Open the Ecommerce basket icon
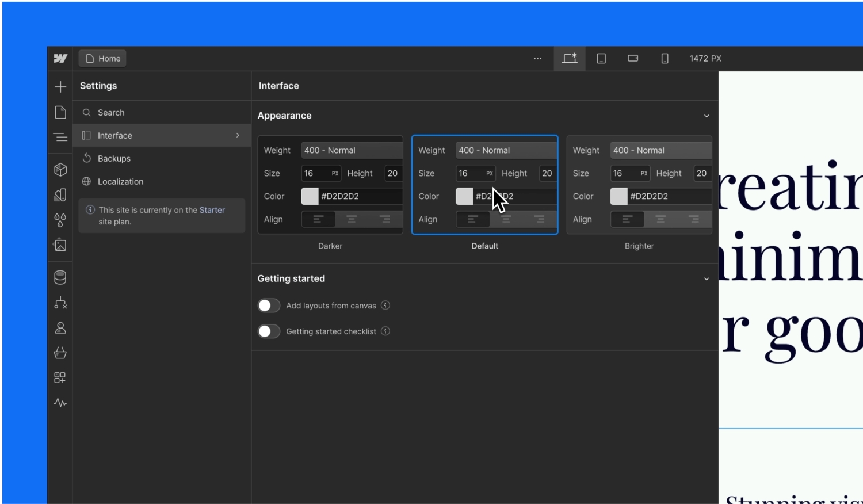The height and width of the screenshot is (504, 863). [60, 353]
